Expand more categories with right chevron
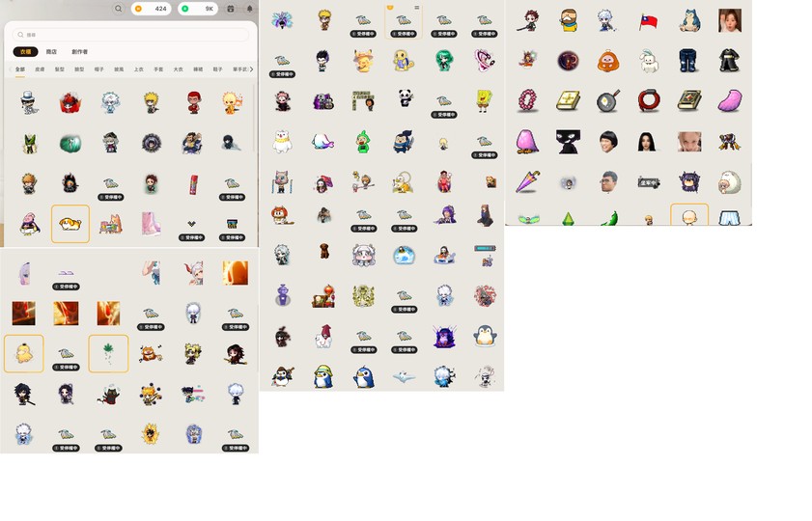This screenshot has height=521, width=812. click(x=251, y=69)
